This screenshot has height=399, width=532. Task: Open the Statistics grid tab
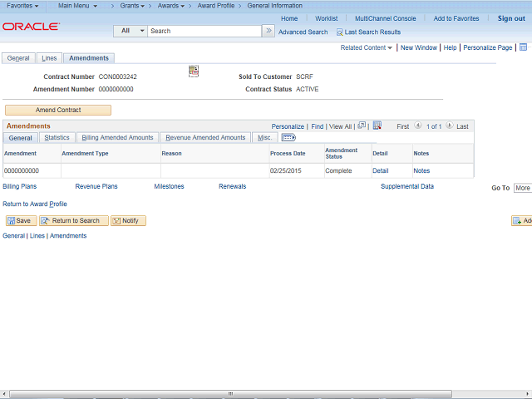[57, 137]
